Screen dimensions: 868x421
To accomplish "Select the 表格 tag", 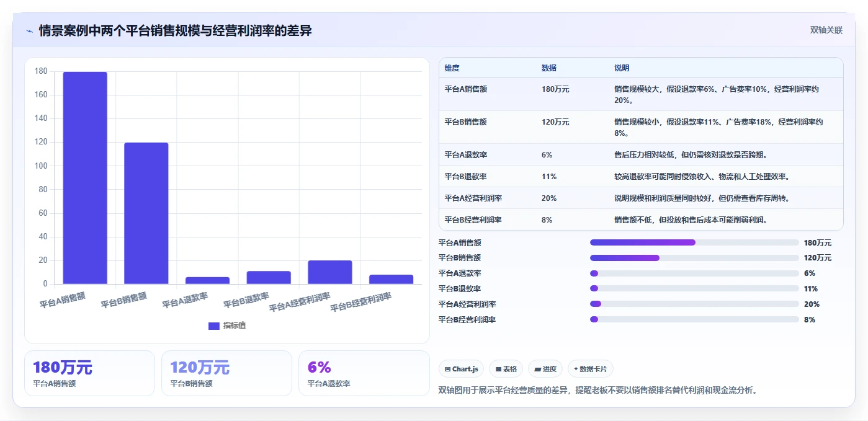I will [x=506, y=369].
